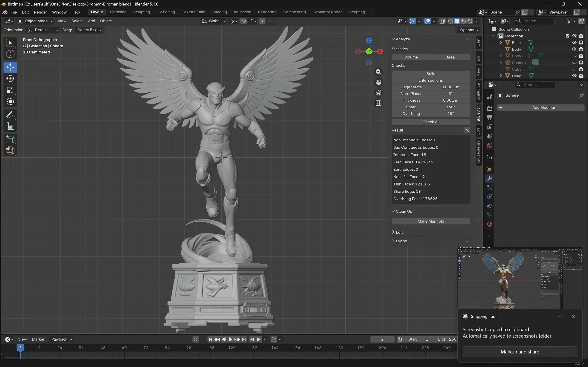Activate the Transform tool

pos(10,101)
